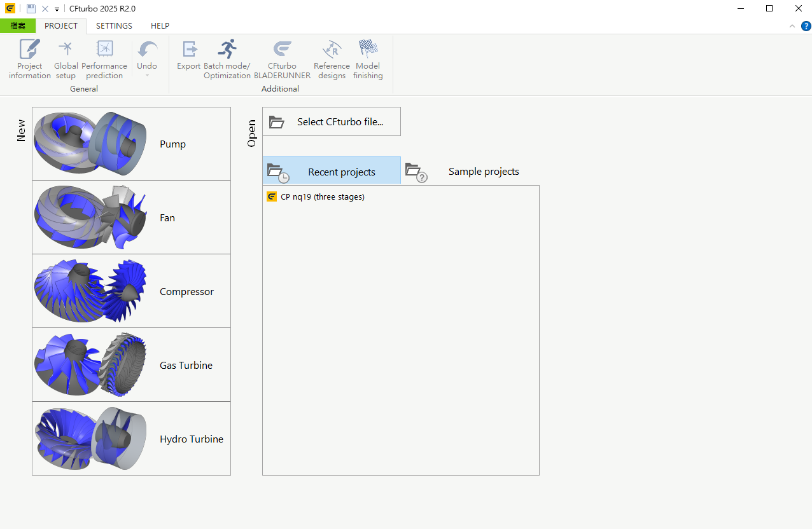Create a new Gas Turbine project

131,365
